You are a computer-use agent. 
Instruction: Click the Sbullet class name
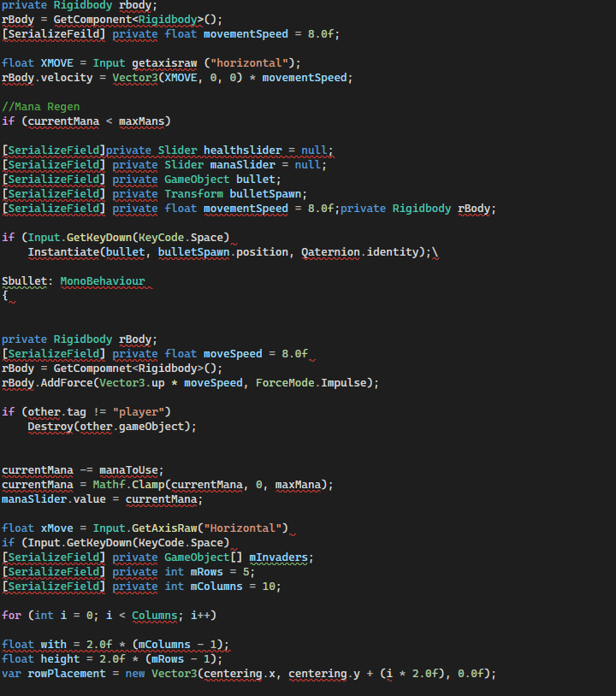pos(25,281)
